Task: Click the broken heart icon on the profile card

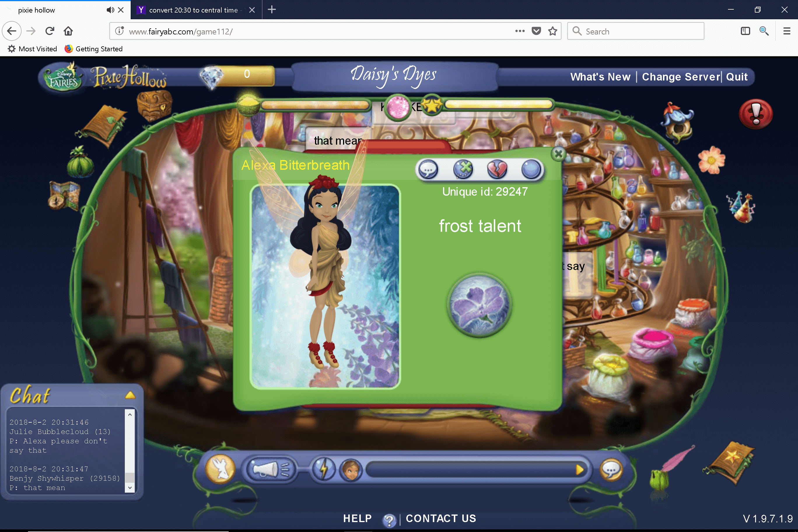Action: pyautogui.click(x=497, y=170)
